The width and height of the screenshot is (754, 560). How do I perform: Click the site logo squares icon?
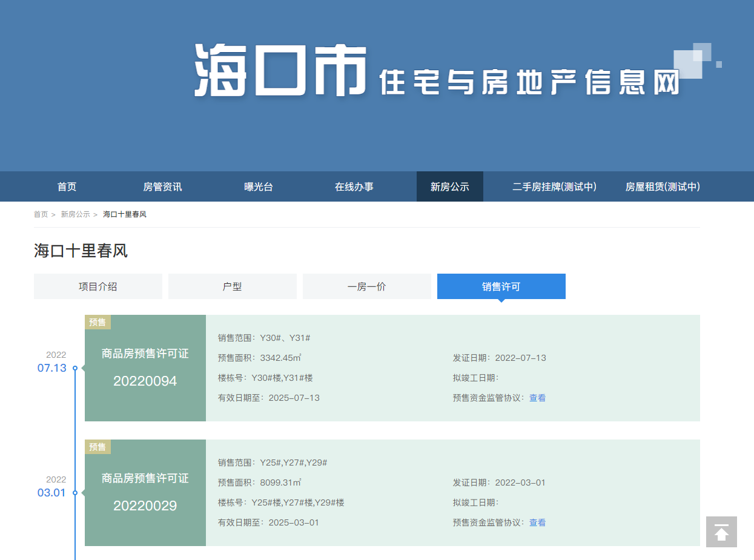[695, 61]
